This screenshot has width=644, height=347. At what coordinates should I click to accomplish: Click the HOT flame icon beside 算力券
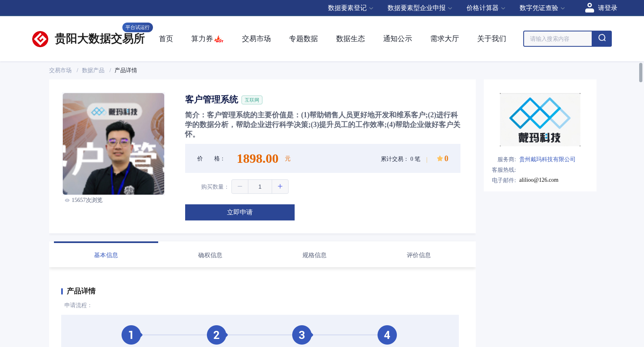tap(219, 39)
